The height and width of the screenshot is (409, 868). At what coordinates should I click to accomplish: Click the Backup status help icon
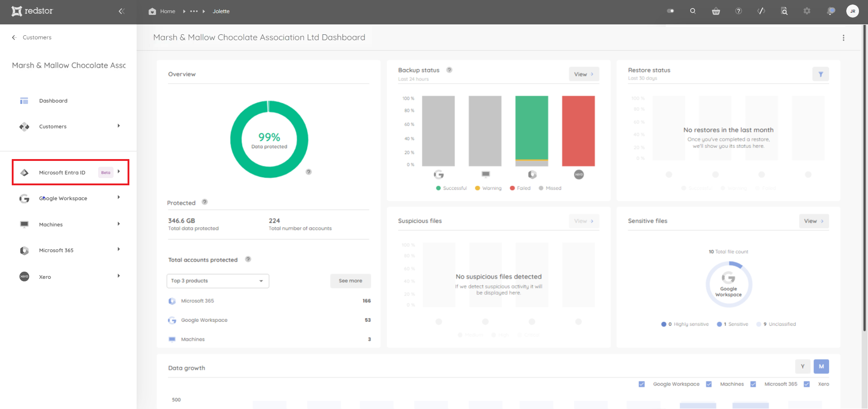coord(449,70)
